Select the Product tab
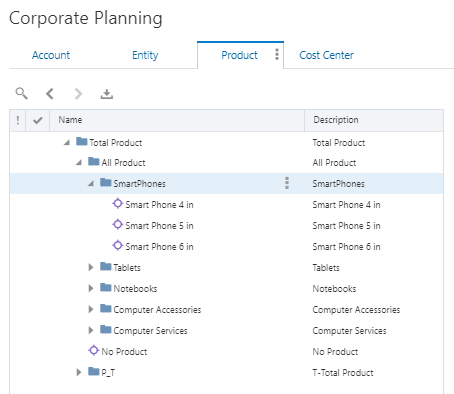454x394 pixels. (239, 55)
